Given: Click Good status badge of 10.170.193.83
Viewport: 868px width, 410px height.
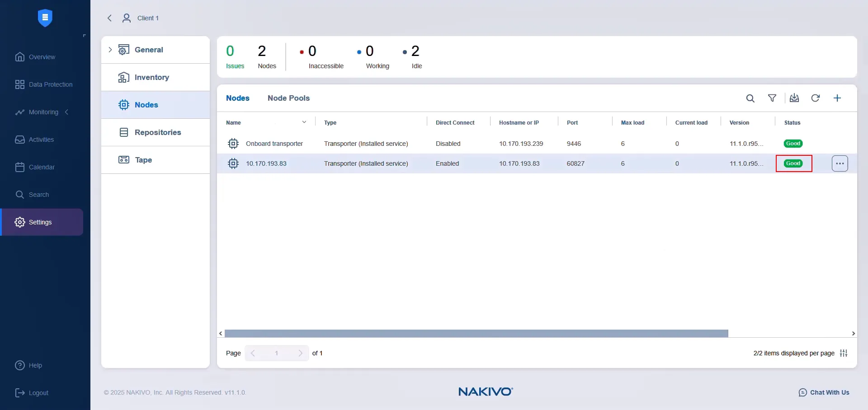Looking at the screenshot, I should pyautogui.click(x=793, y=163).
